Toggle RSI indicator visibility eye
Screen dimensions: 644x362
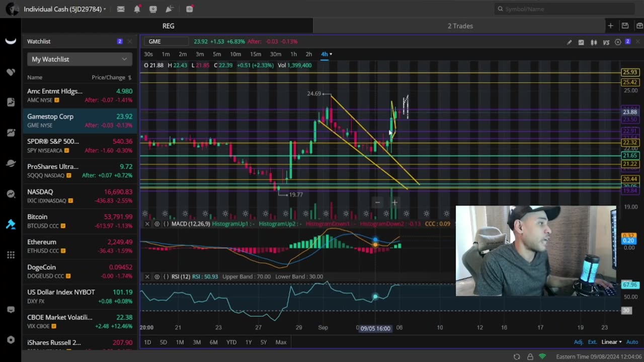point(157,277)
